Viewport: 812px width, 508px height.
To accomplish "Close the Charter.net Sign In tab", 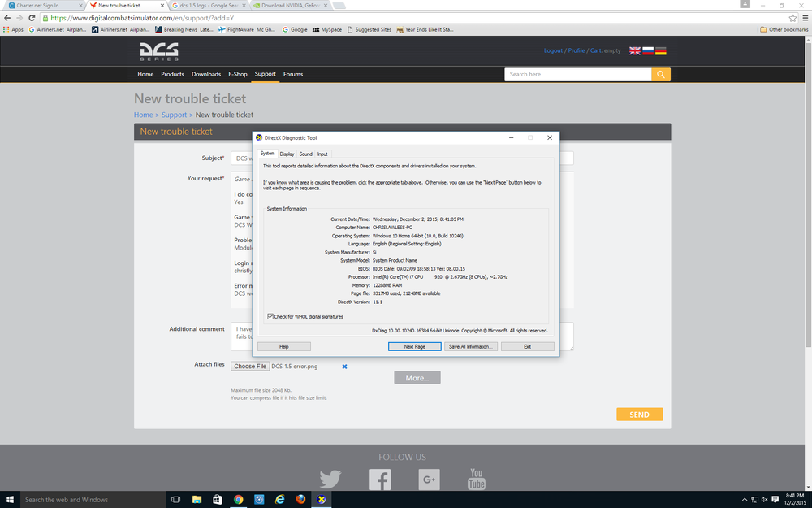I will point(80,6).
